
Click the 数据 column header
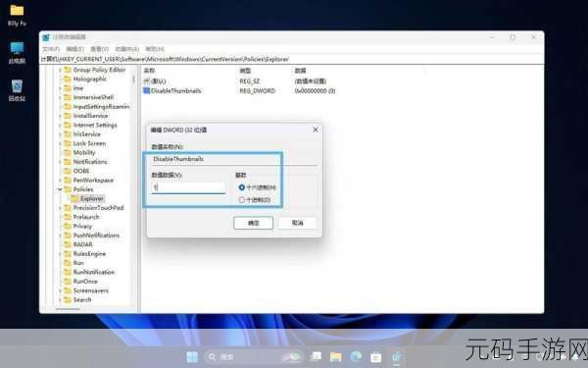click(x=300, y=71)
